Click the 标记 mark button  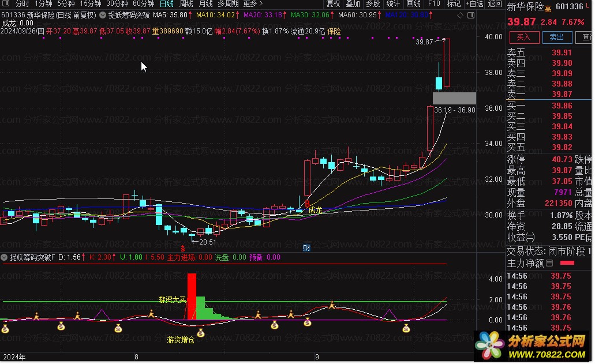(454, 4)
